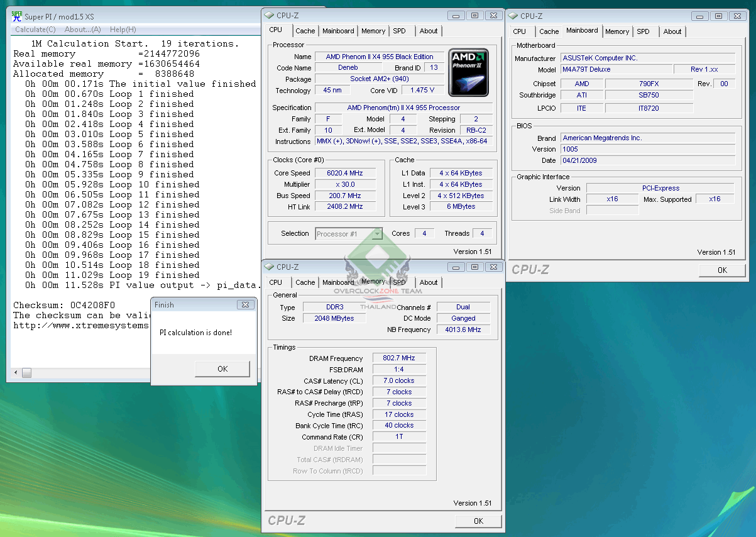Click the 'Checksum: 0C4208F0' text
756x537 pixels.
point(64,305)
